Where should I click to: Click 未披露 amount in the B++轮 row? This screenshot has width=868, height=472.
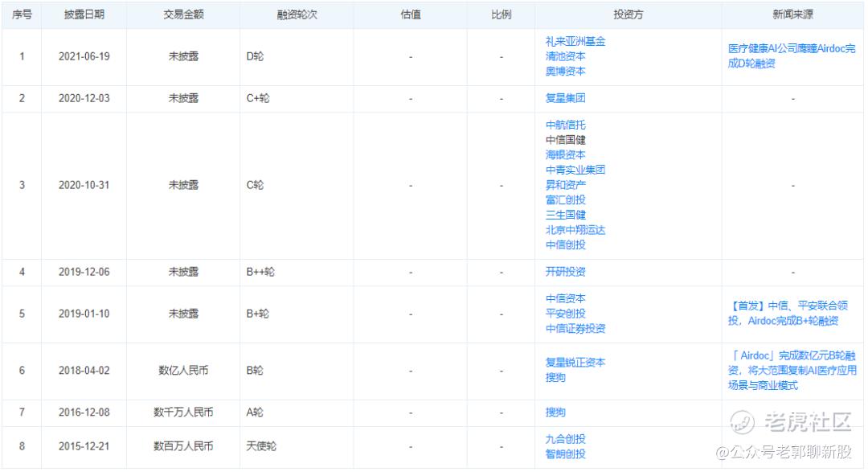tap(183, 273)
